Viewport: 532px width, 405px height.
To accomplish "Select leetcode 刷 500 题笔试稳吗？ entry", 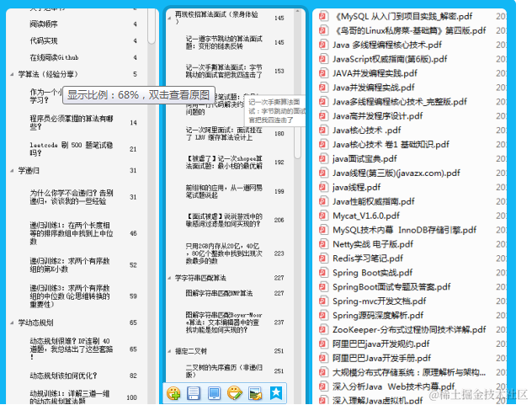I will [x=72, y=149].
